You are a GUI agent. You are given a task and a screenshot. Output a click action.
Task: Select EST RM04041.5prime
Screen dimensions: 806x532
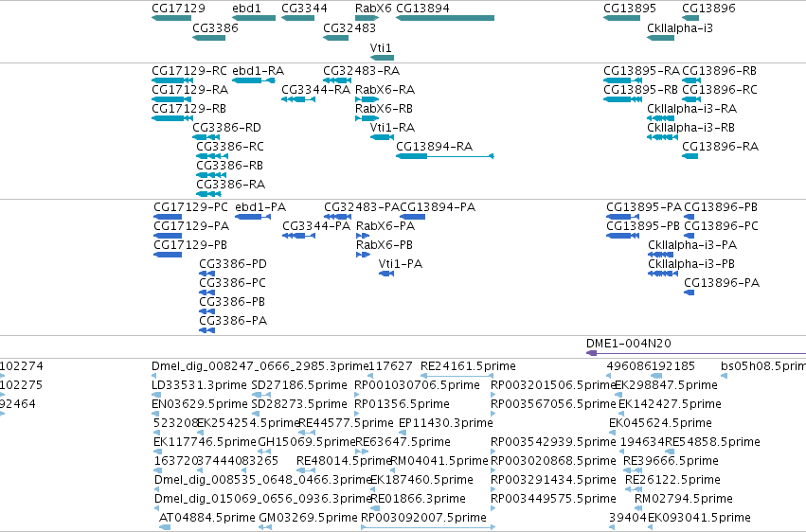click(393, 471)
